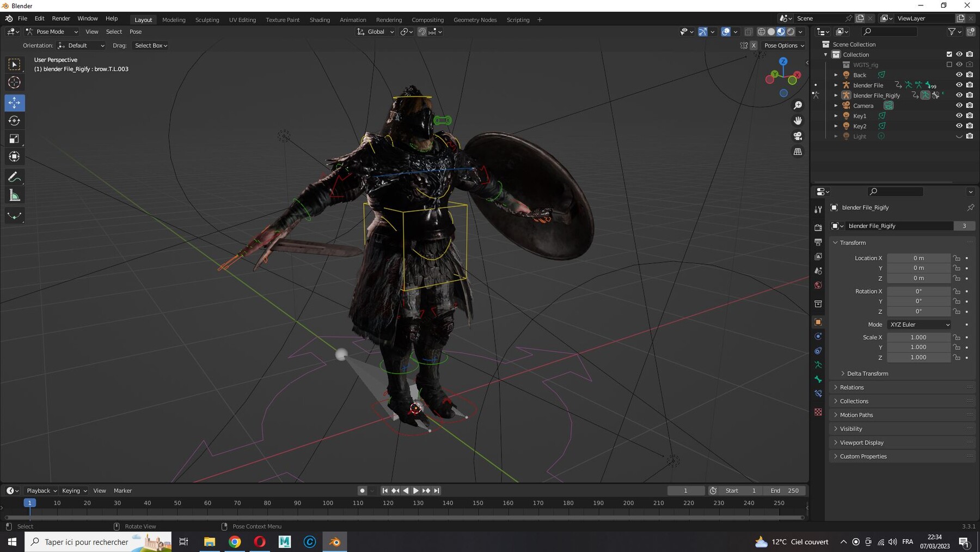Select the Measure tool
Image resolution: width=980 pixels, height=552 pixels.
click(15, 196)
